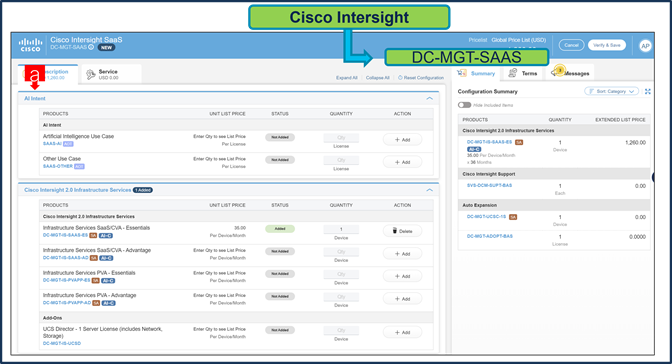Viewport: 672px width, 364px height.
Task: Click 1,260.00 extended list price
Action: (635, 142)
